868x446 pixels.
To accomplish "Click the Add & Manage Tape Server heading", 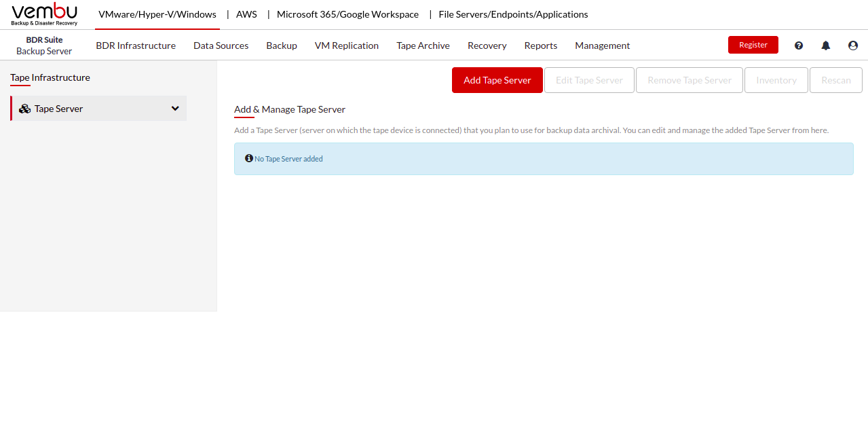I will click(290, 109).
